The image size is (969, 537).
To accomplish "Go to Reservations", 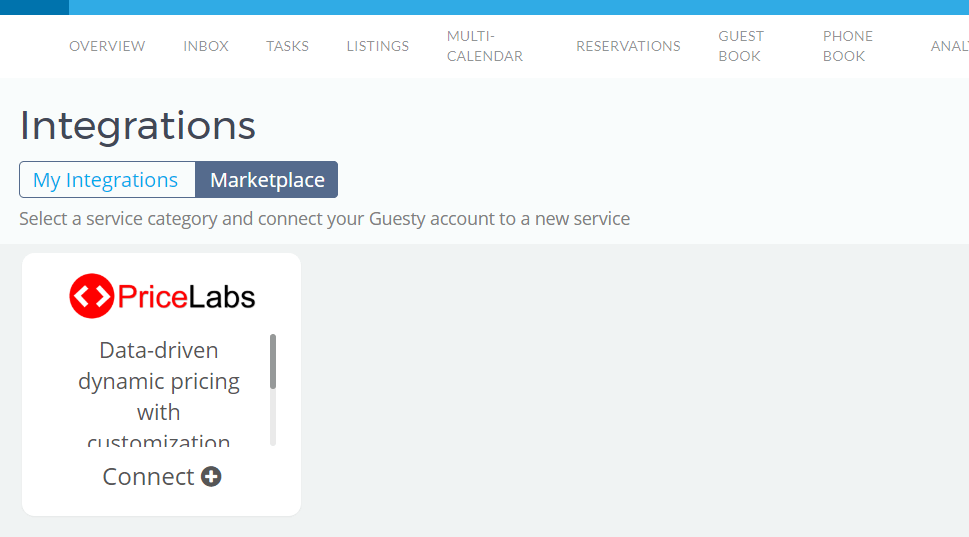I will tap(628, 46).
